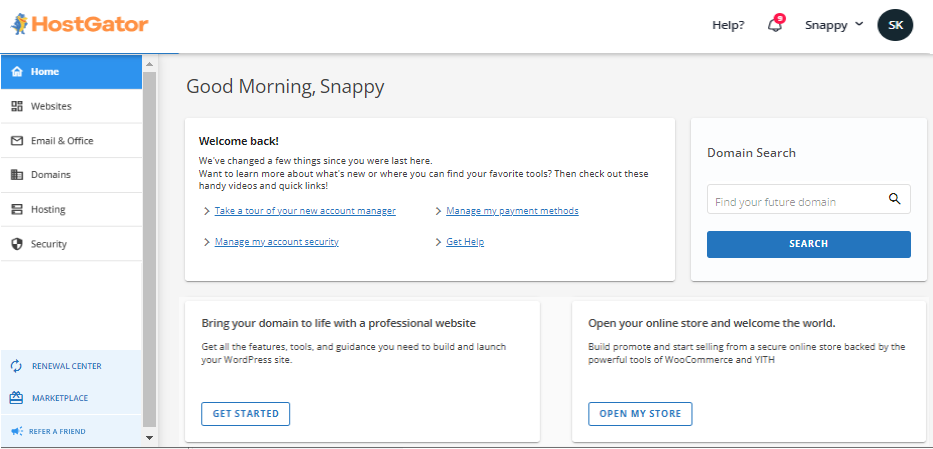
Task: Click the red notification count badge
Action: click(x=779, y=18)
